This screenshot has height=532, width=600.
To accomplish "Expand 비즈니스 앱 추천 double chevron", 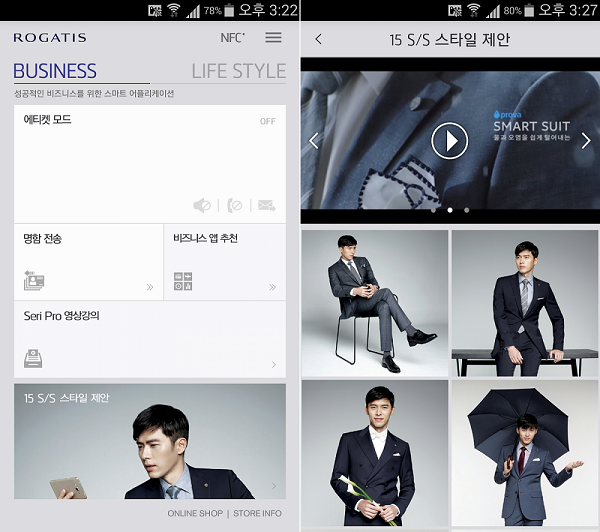I will pyautogui.click(x=272, y=287).
